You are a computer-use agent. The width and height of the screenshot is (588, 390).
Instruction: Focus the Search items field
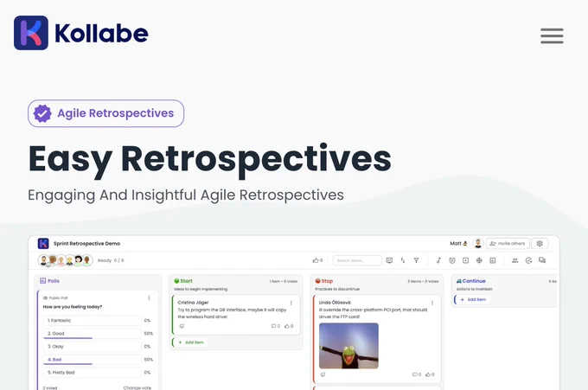click(357, 260)
